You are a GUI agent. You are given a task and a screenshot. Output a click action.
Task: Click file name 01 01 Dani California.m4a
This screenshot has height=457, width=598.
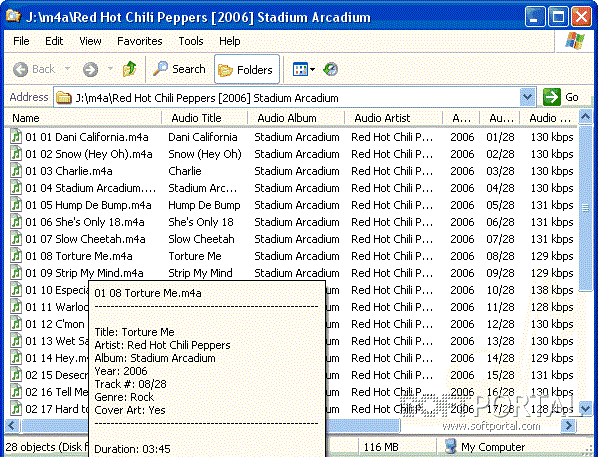pos(87,137)
